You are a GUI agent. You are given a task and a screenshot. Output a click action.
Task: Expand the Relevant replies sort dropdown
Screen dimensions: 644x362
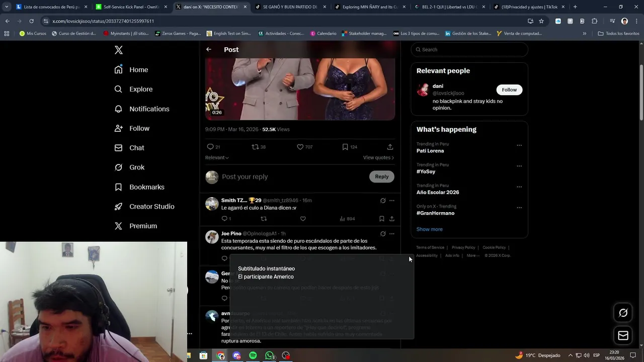pos(217,157)
